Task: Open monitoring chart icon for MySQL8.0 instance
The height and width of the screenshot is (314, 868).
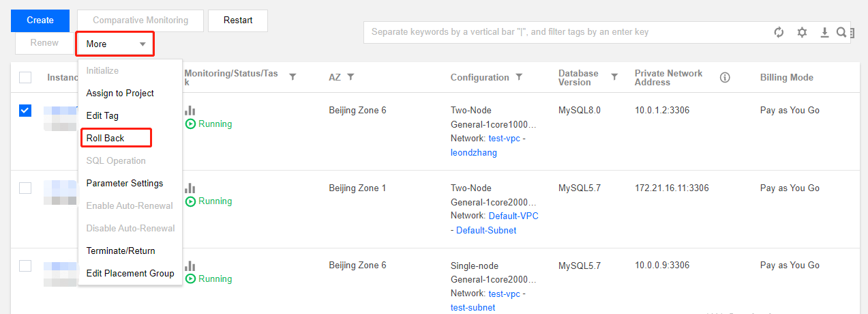Action: [190, 110]
